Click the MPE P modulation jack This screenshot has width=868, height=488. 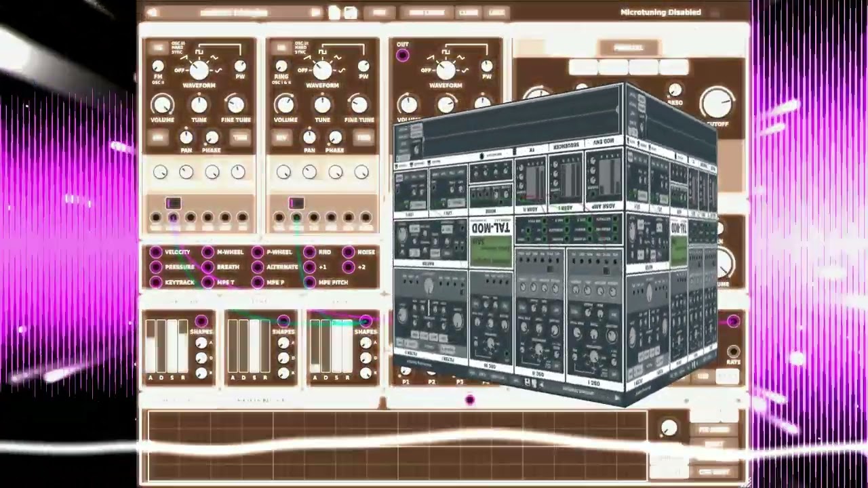pos(258,282)
